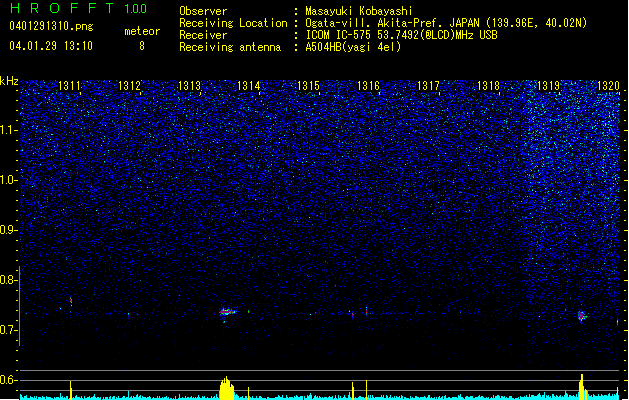Click the 1312 time marker
This screenshot has height=400, width=629.
point(129,86)
